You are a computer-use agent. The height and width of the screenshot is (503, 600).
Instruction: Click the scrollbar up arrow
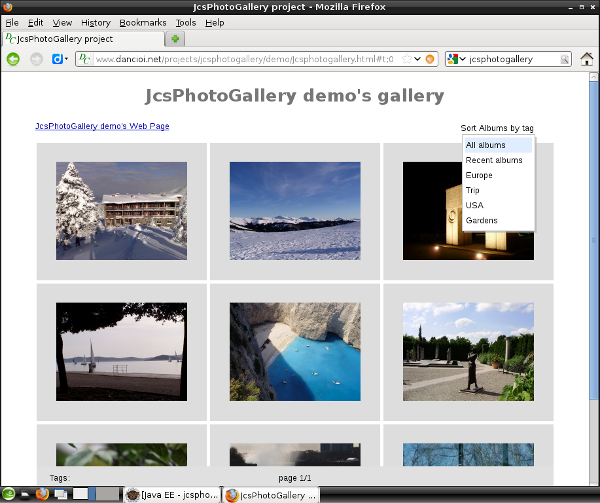(593, 77)
